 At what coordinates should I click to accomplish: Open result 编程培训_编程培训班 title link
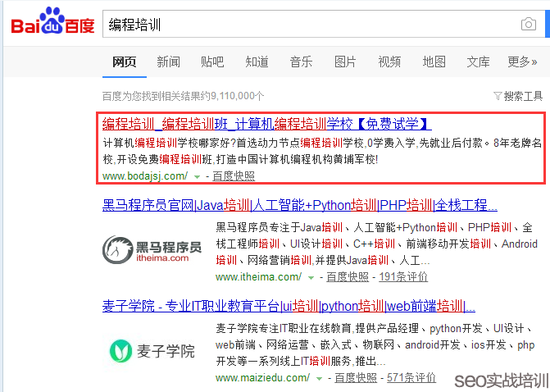(267, 124)
